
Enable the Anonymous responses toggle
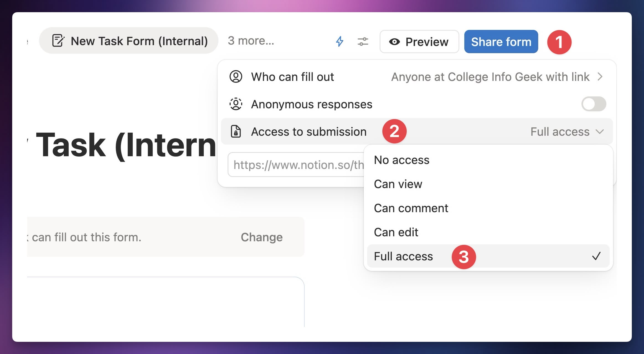coord(594,104)
